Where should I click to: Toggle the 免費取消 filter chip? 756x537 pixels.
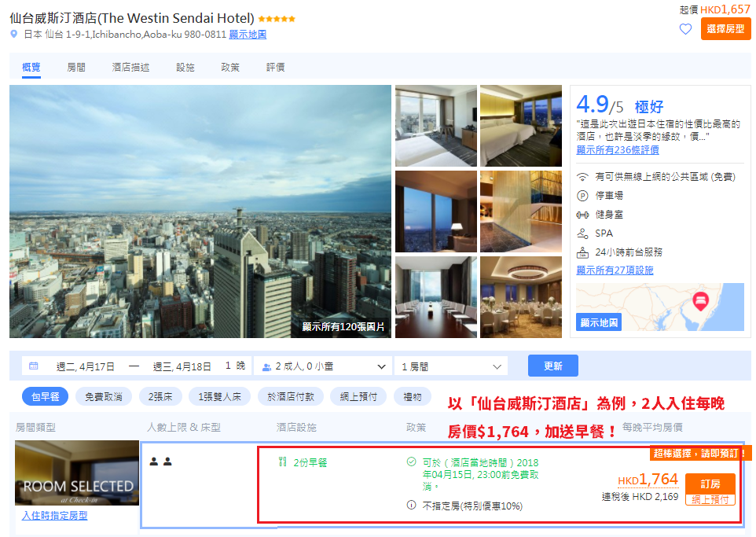(104, 396)
